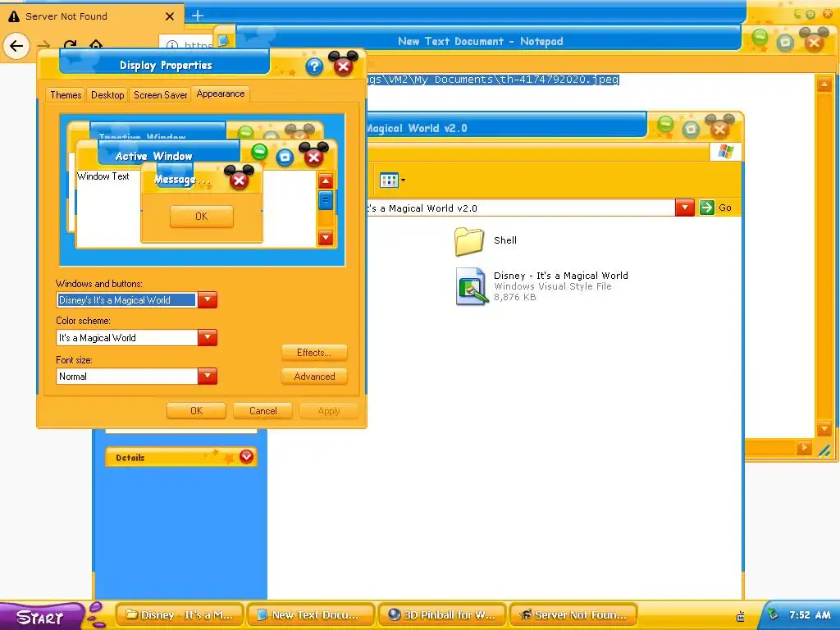Open the Screen Saver tab
The width and height of the screenshot is (840, 630).
(160, 95)
